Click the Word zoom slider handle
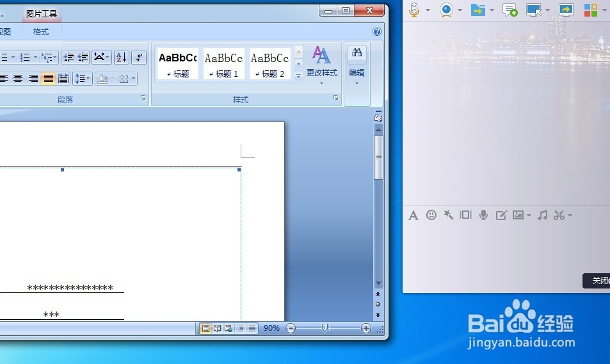The image size is (610, 364). click(325, 328)
